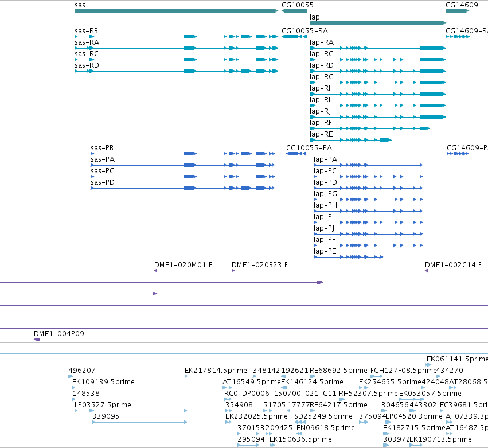Viewport: 488px width, 448px height.
Task: Select the DME1-020B23.F feature label
Action: (x=260, y=265)
